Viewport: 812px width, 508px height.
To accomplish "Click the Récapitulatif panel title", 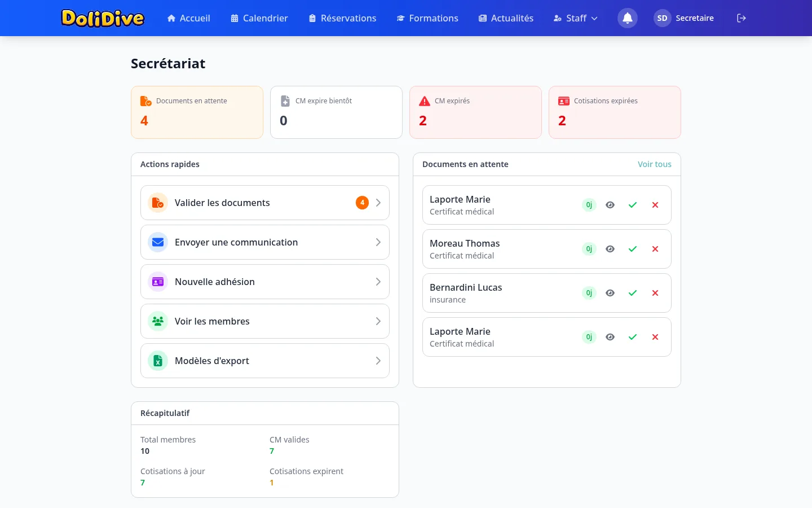I will click(x=165, y=413).
